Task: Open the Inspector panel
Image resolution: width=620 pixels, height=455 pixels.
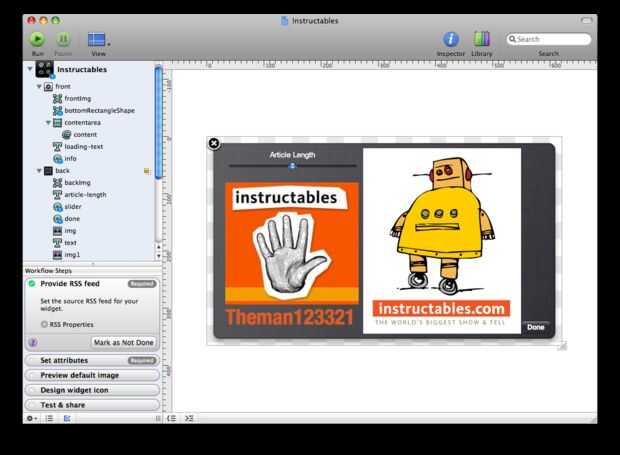Action: (x=451, y=40)
